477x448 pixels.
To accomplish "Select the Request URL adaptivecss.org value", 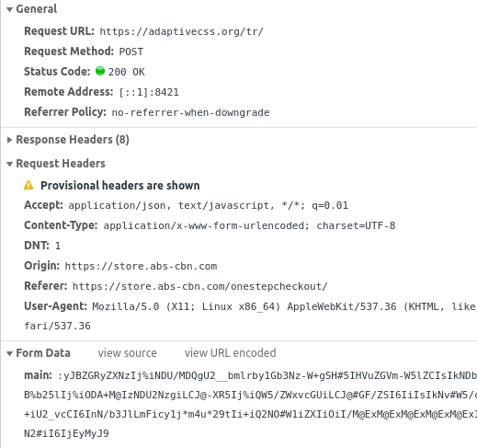I will click(181, 31).
